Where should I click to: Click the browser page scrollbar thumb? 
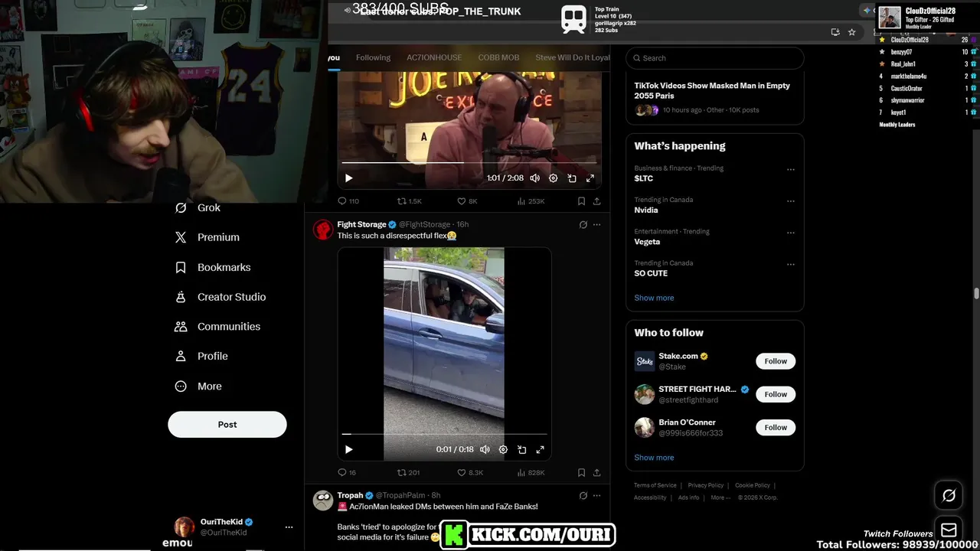[x=976, y=294]
